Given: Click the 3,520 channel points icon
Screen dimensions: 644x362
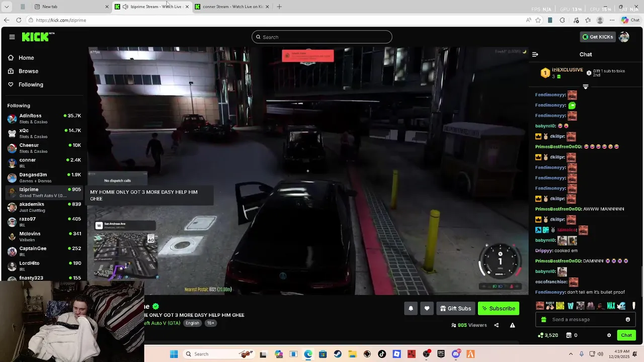Looking at the screenshot, I should (x=540, y=335).
